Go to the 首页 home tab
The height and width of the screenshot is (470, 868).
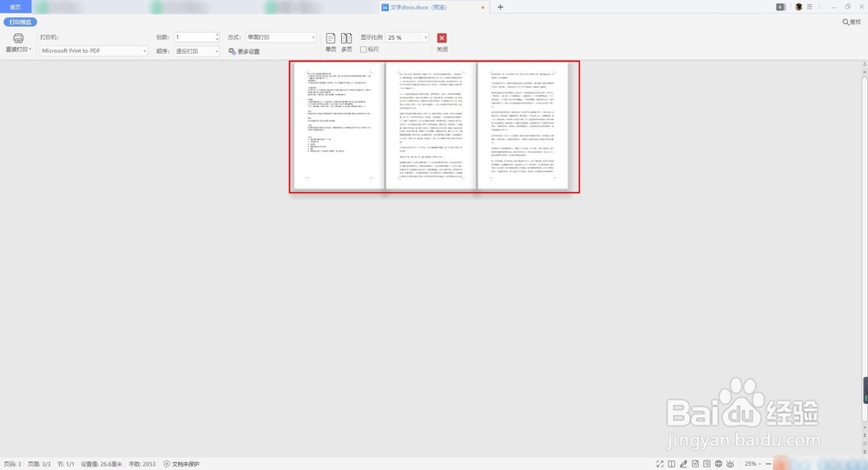pos(16,7)
